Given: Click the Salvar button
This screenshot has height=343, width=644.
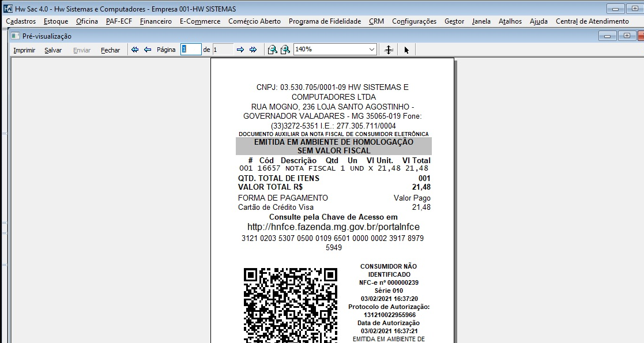Looking at the screenshot, I should [53, 50].
